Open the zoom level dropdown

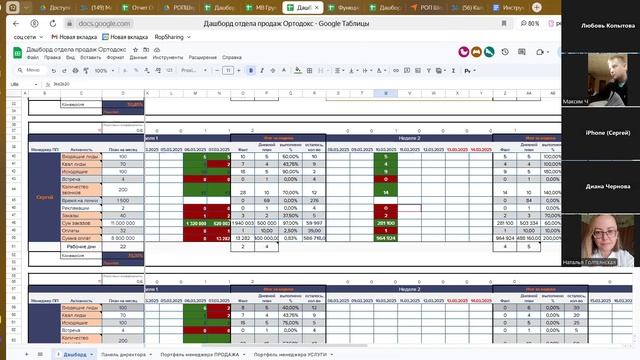[103, 71]
